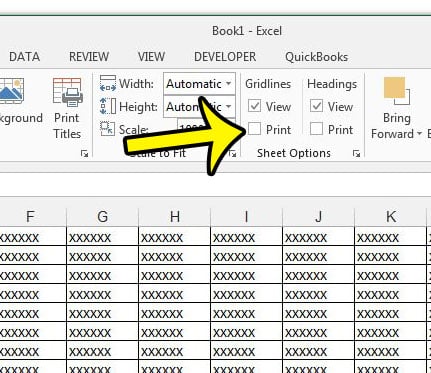Screen dimensions: 431x373
Task: Click the Scale percentage icon
Action: (x=108, y=129)
